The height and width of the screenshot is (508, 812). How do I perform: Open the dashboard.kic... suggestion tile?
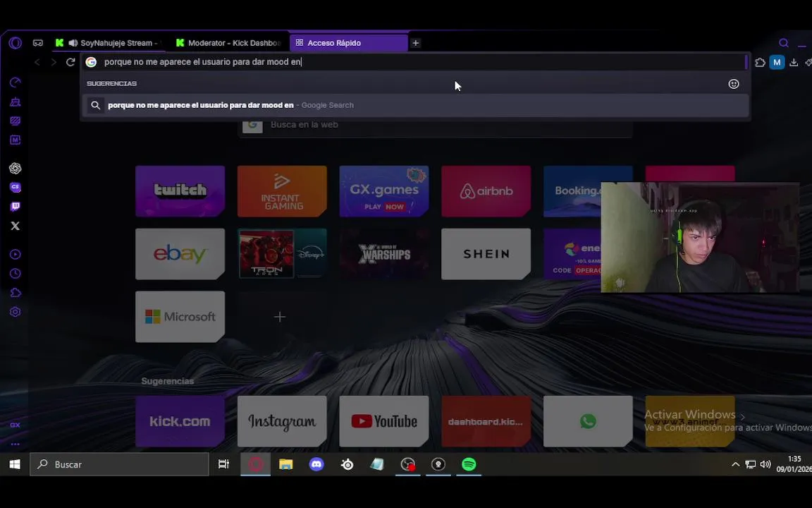click(486, 421)
